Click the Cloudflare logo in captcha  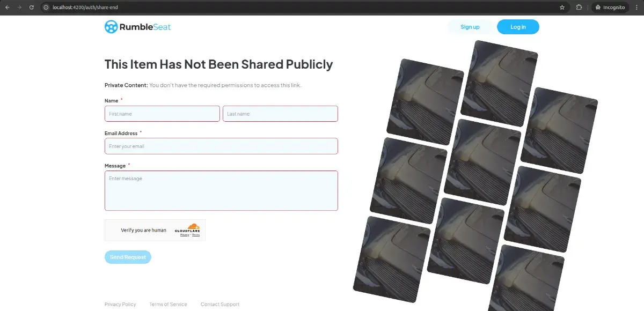tap(187, 228)
